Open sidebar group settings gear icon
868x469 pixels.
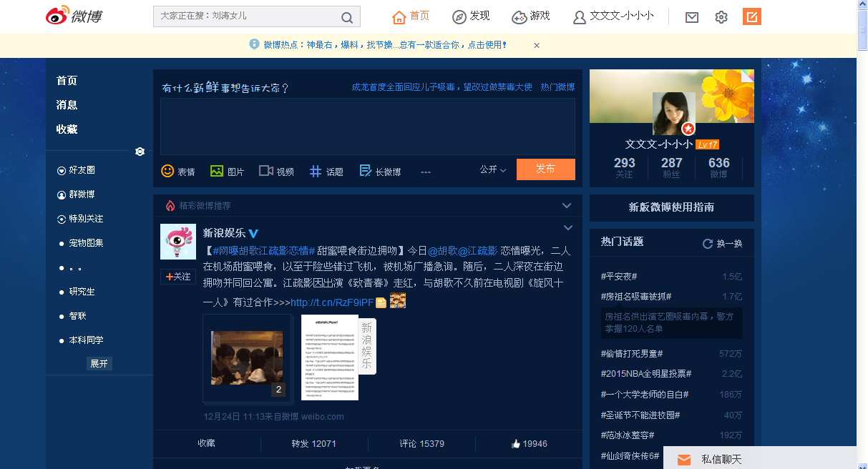[x=140, y=152]
